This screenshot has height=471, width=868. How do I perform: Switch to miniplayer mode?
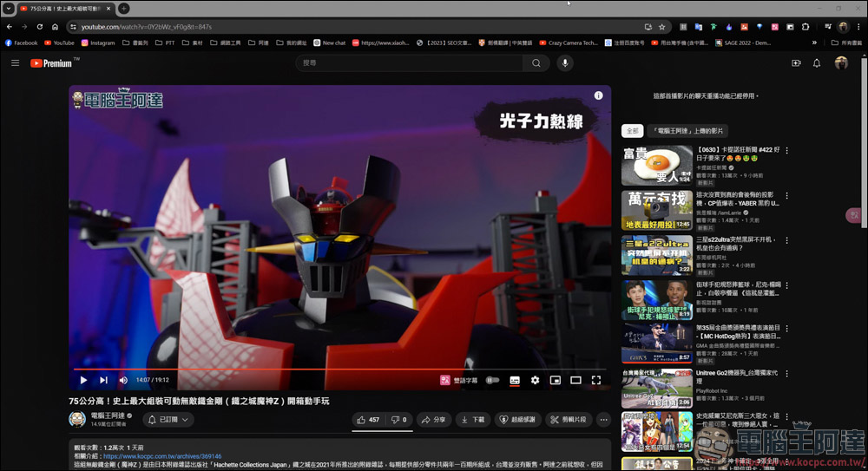pos(556,380)
